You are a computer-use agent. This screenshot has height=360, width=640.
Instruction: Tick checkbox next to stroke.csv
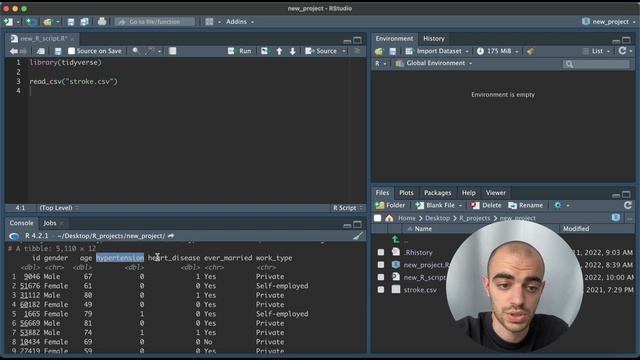381,290
